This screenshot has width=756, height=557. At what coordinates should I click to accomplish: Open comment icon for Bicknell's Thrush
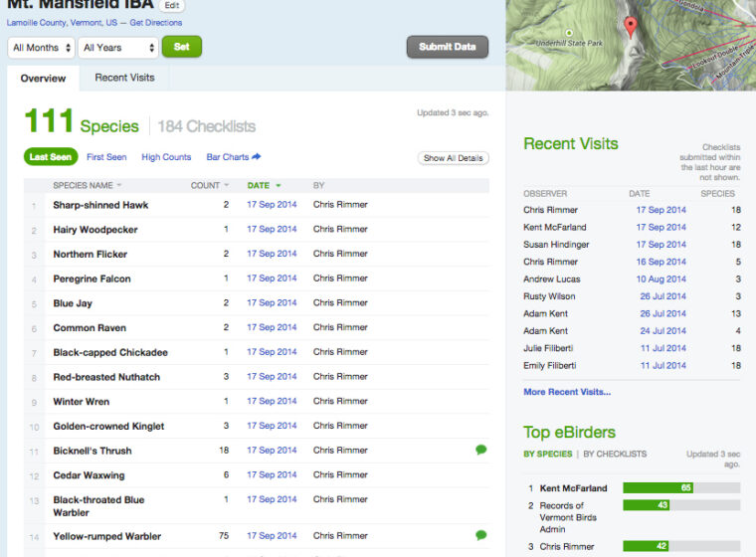(481, 451)
